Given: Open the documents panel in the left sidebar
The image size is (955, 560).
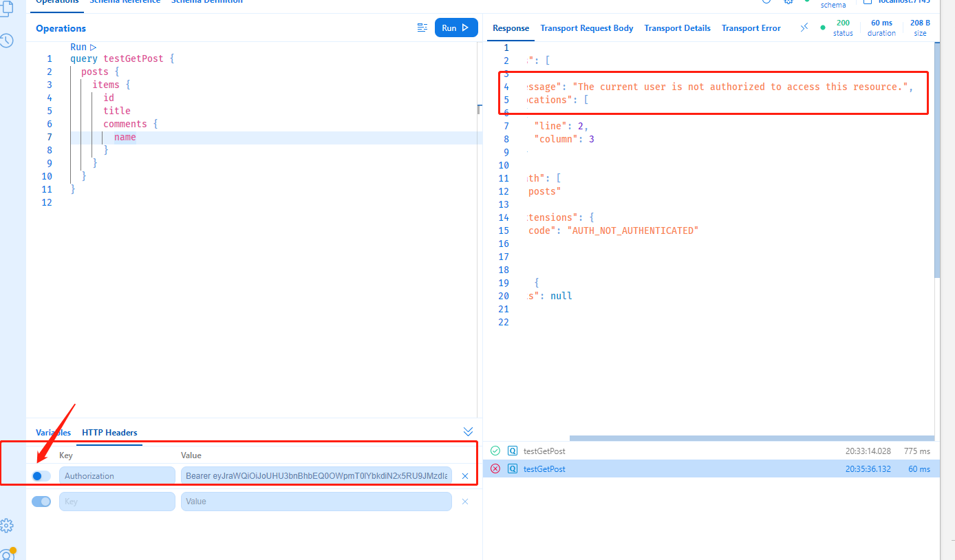Looking at the screenshot, I should (6, 8).
